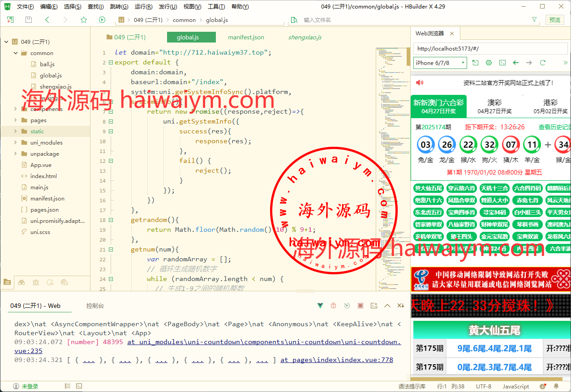Click the browser back arrow icon
Image resolution: width=571 pixels, height=392 pixels.
click(x=516, y=63)
